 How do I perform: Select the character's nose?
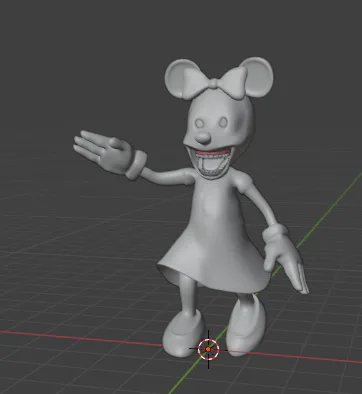tap(203, 137)
